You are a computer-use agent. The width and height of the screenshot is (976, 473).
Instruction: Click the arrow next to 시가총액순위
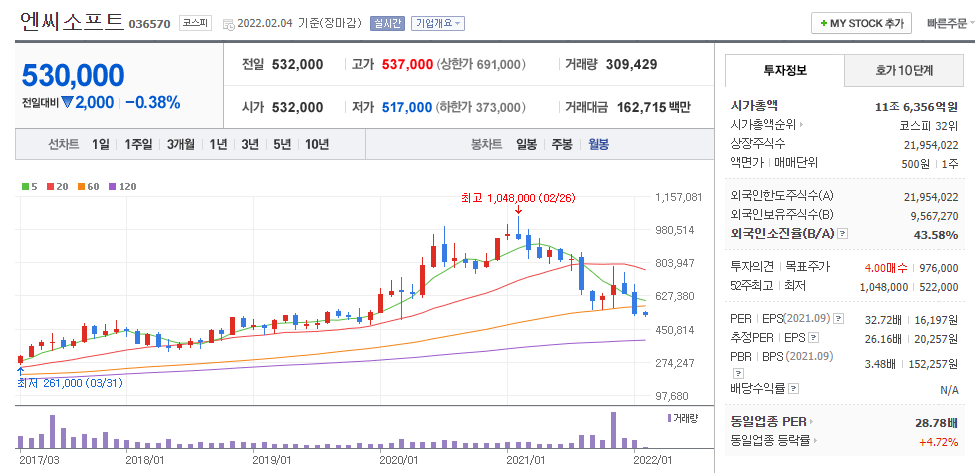[802, 124]
